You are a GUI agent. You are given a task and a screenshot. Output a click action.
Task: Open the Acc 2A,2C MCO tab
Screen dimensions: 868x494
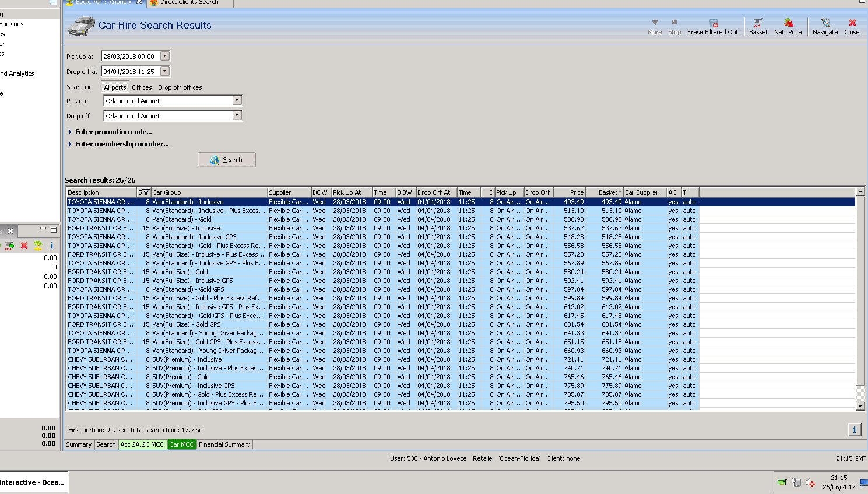[x=143, y=444]
